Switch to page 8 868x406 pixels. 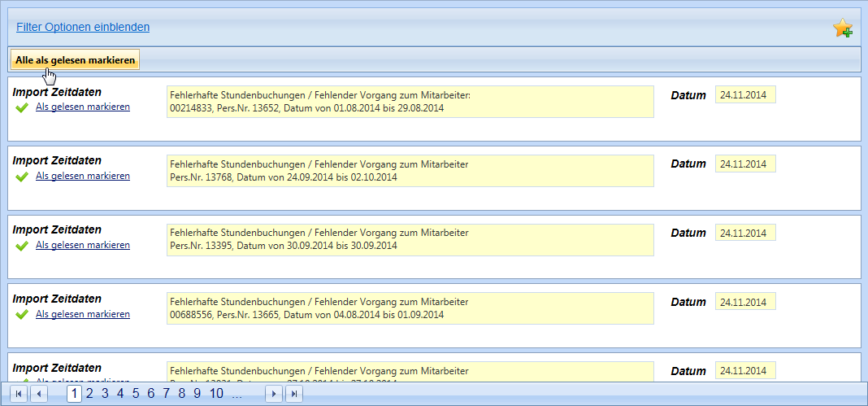[x=181, y=394]
